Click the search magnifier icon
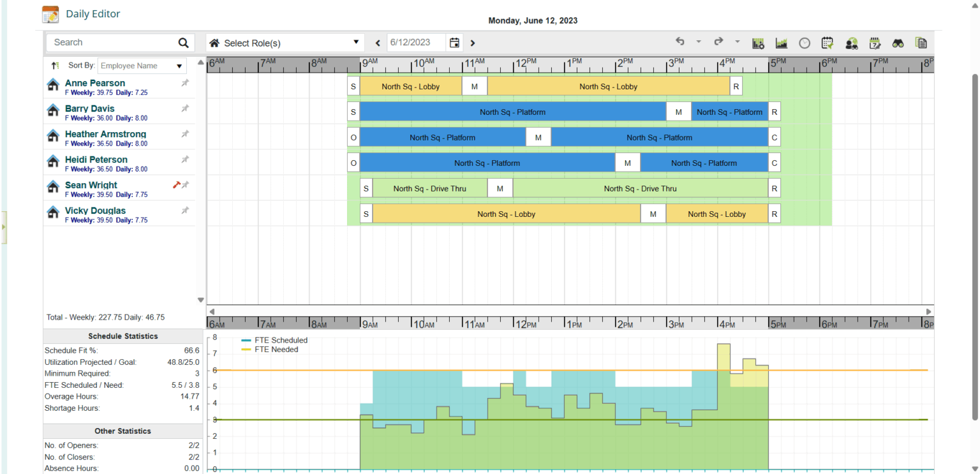Viewport: 980px width, 474px height. pos(184,43)
